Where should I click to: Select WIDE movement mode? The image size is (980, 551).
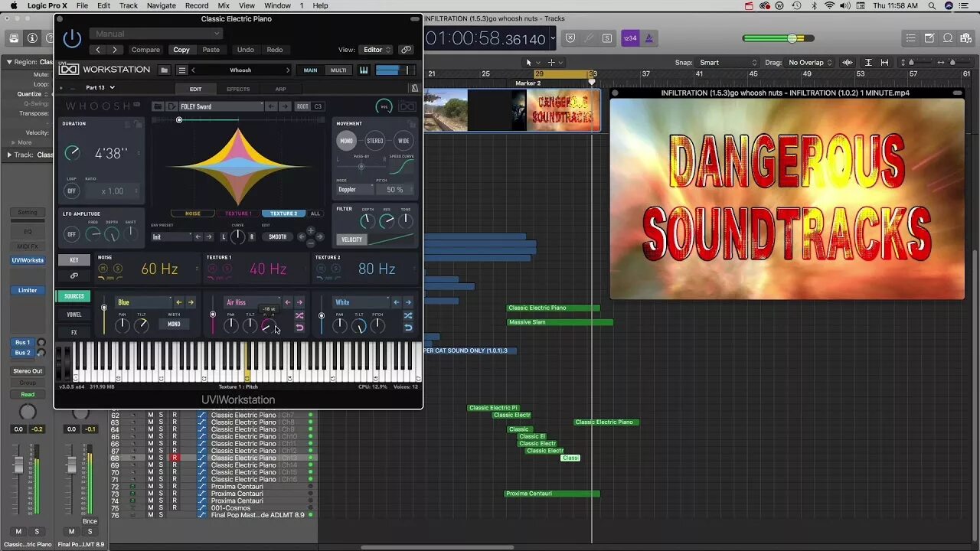pos(403,141)
